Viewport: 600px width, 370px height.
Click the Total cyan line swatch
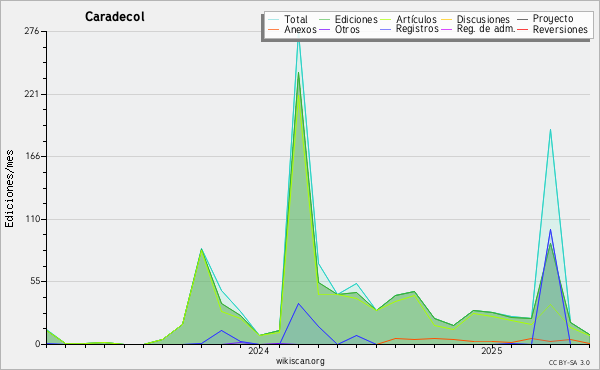point(274,20)
